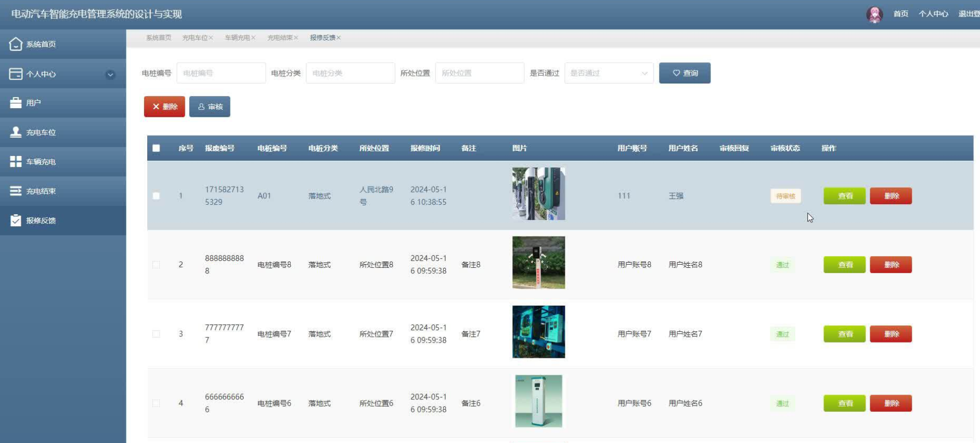Image resolution: width=980 pixels, height=443 pixels.
Task: Switch to the 车辆充电 tab
Action: [237, 38]
